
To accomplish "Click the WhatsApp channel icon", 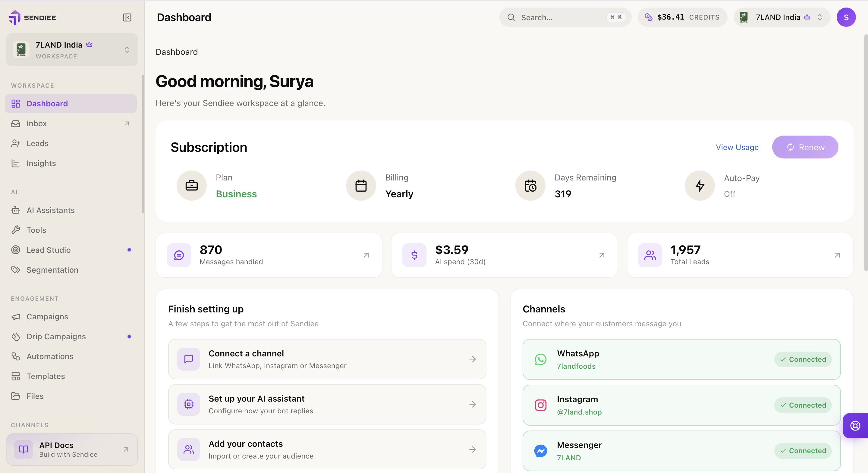I will pyautogui.click(x=540, y=359).
